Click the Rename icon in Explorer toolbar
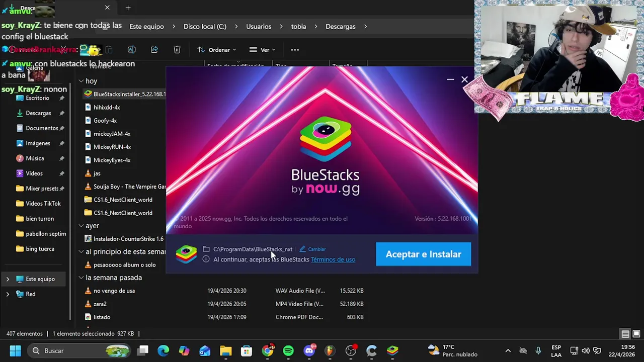The image size is (644, 362). [x=131, y=50]
